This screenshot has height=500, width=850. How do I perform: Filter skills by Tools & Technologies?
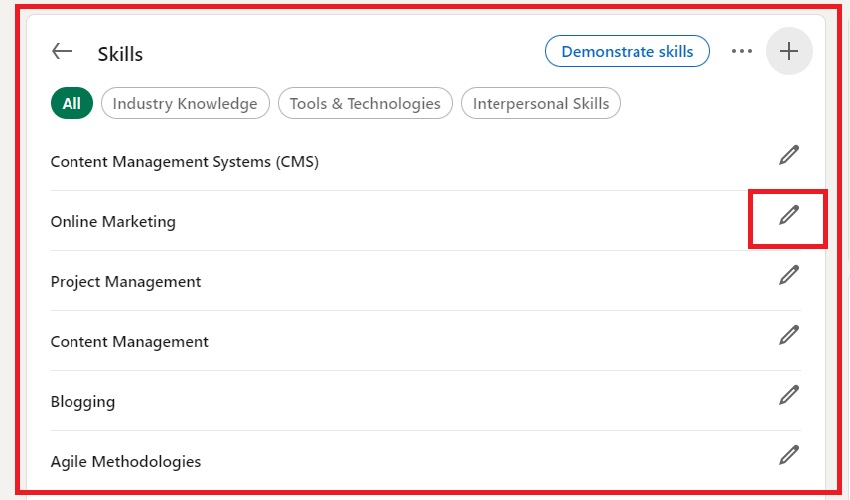pos(365,103)
